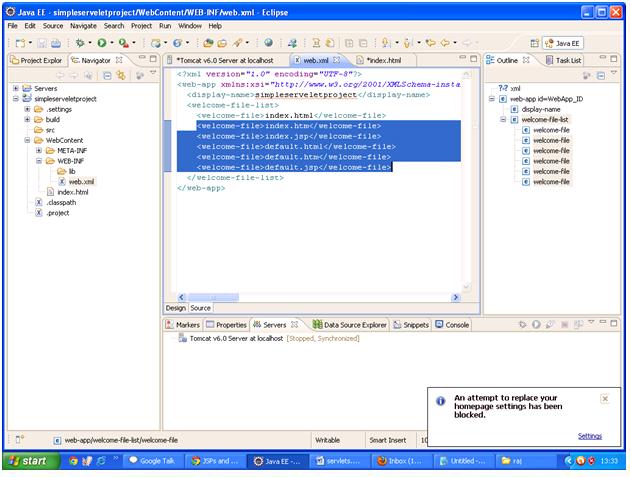Open the Window menu
The width and height of the screenshot is (630, 477).
click(x=190, y=26)
